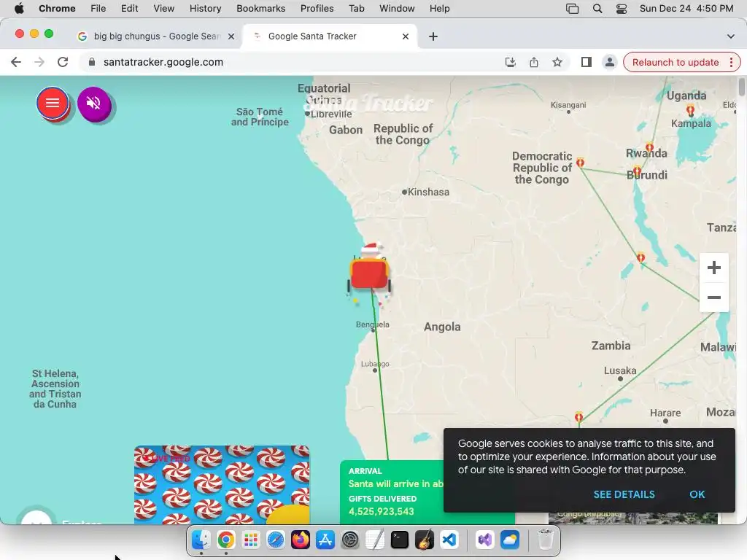This screenshot has height=560, width=747.
Task: Open the Tab menu
Action: tap(356, 9)
